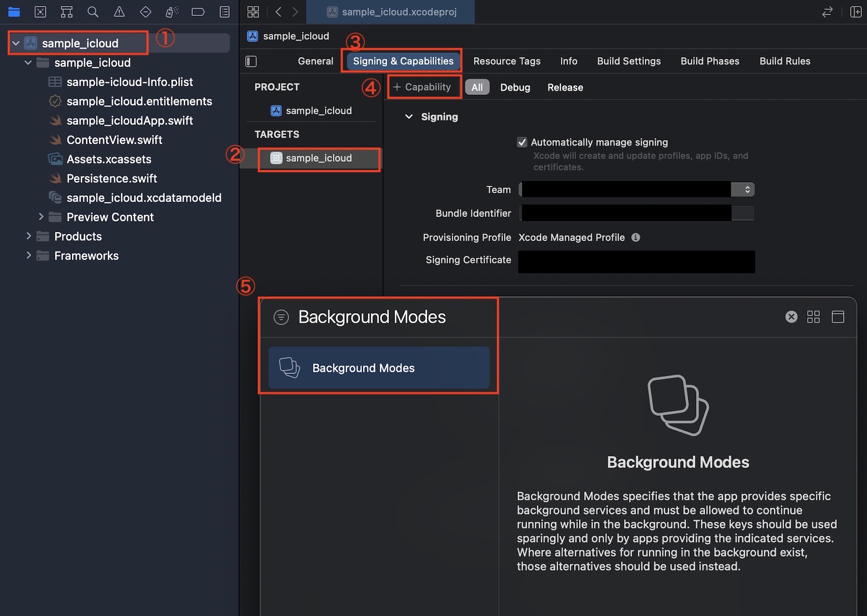The width and height of the screenshot is (867, 616).
Task: Switch capabilities library to detail view
Action: coord(838,317)
